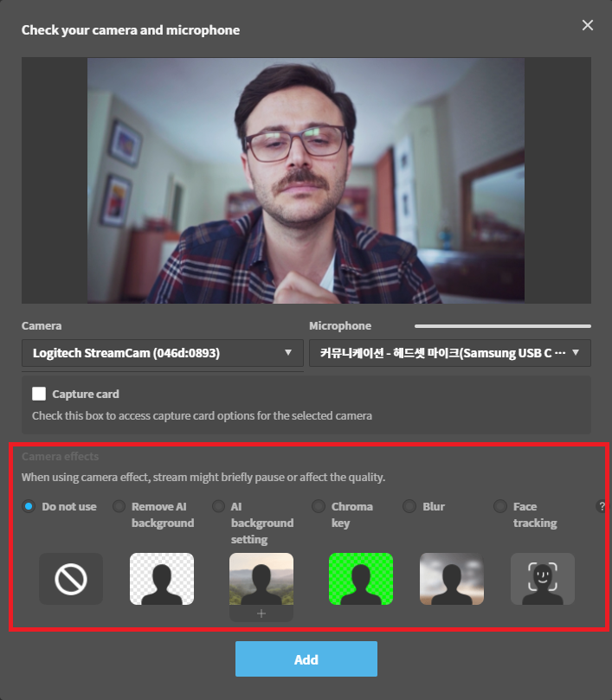The image size is (612, 700).
Task: Enable the Capture card checkbox
Action: click(39, 394)
